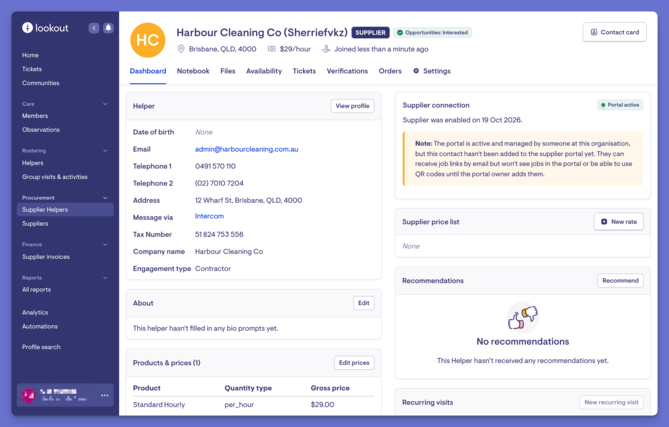Image resolution: width=669 pixels, height=427 pixels.
Task: Switch to the Dashboard tab
Action: [148, 71]
